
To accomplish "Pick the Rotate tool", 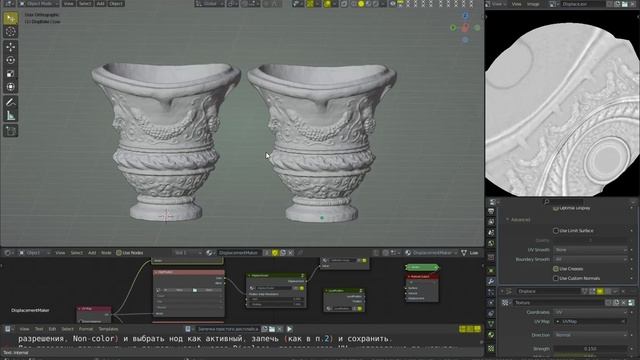I will (11, 60).
